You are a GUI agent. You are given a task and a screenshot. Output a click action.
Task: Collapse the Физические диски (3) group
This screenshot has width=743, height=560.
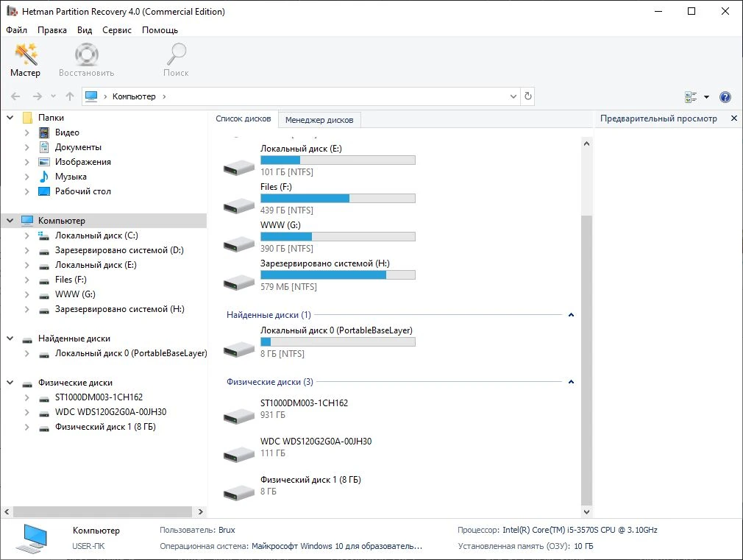571,382
